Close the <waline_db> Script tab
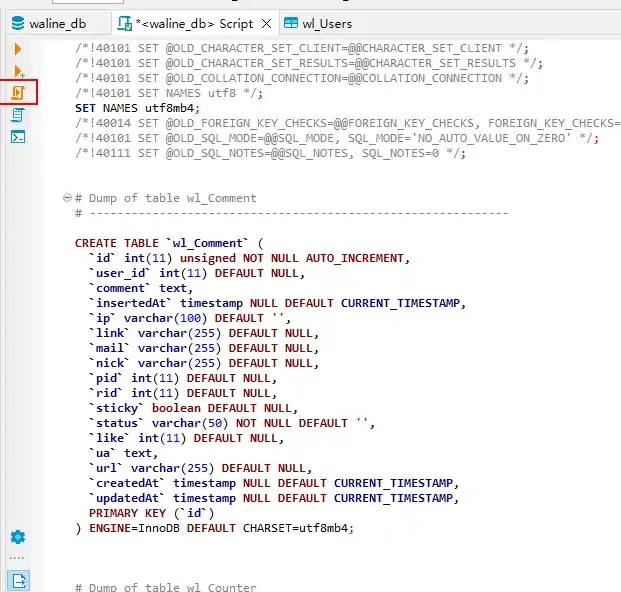 point(267,24)
